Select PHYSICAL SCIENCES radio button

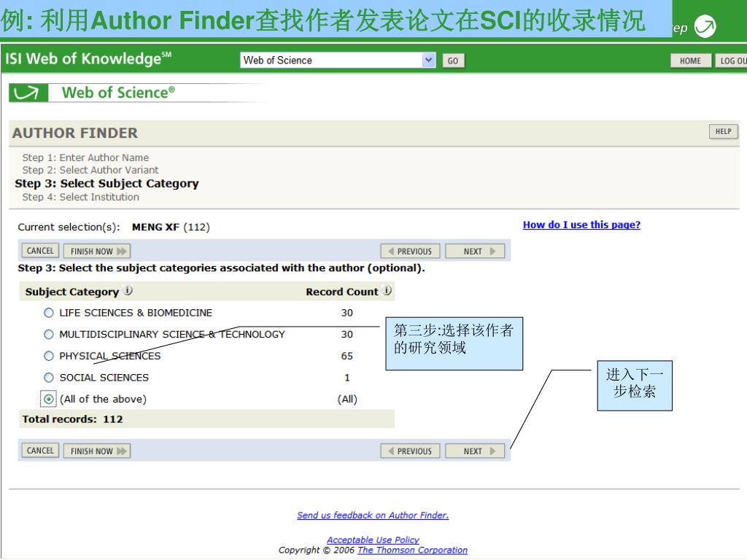(49, 356)
